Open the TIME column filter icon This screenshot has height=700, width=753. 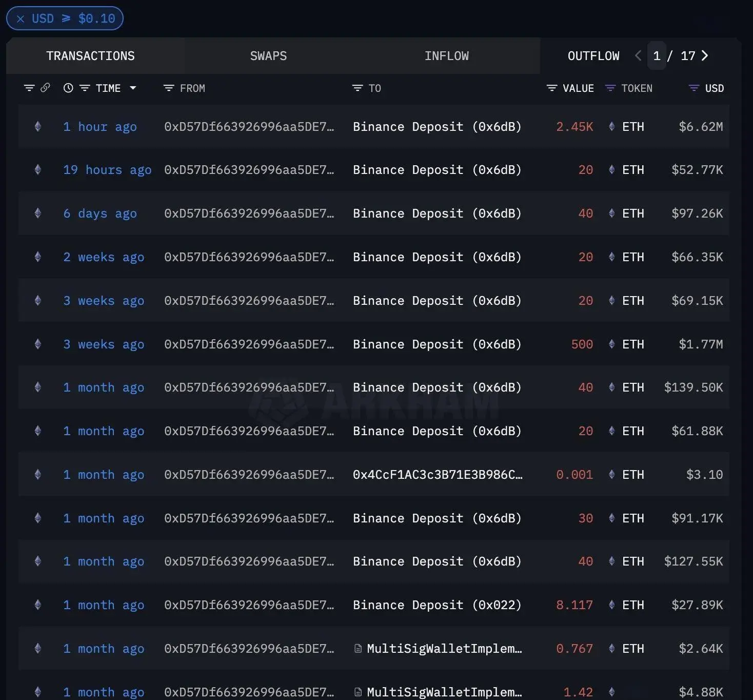click(x=85, y=88)
